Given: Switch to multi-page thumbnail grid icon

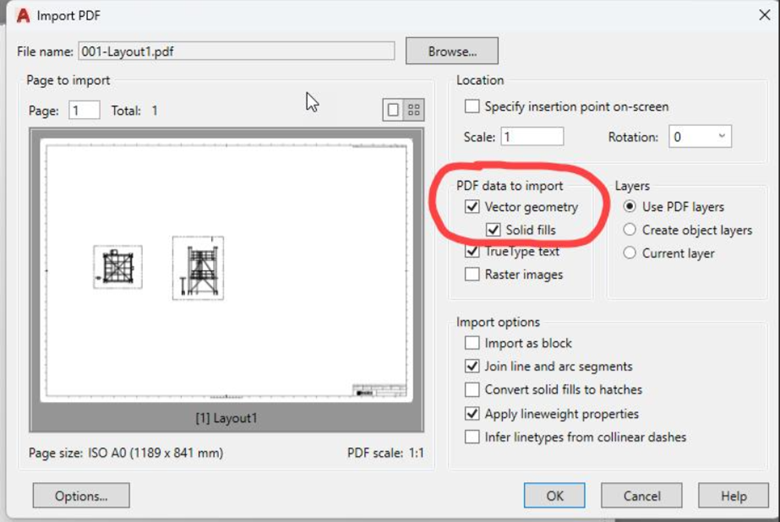Looking at the screenshot, I should 414,110.
